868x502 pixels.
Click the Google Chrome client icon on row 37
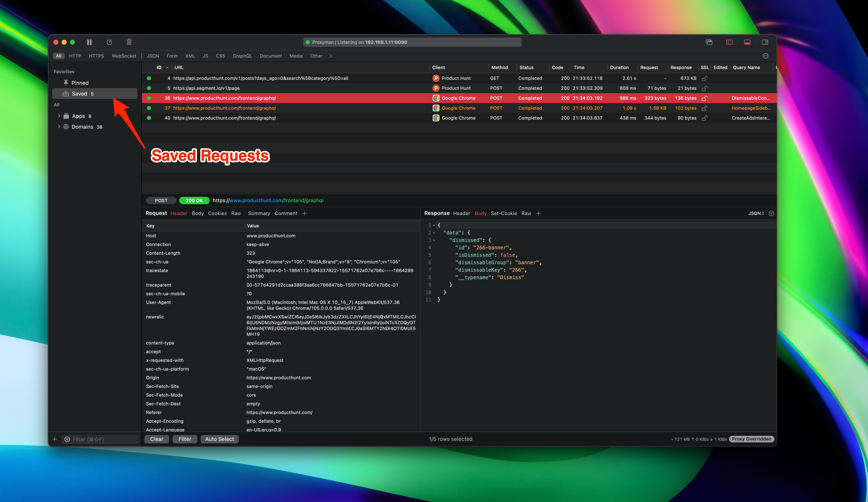click(436, 108)
